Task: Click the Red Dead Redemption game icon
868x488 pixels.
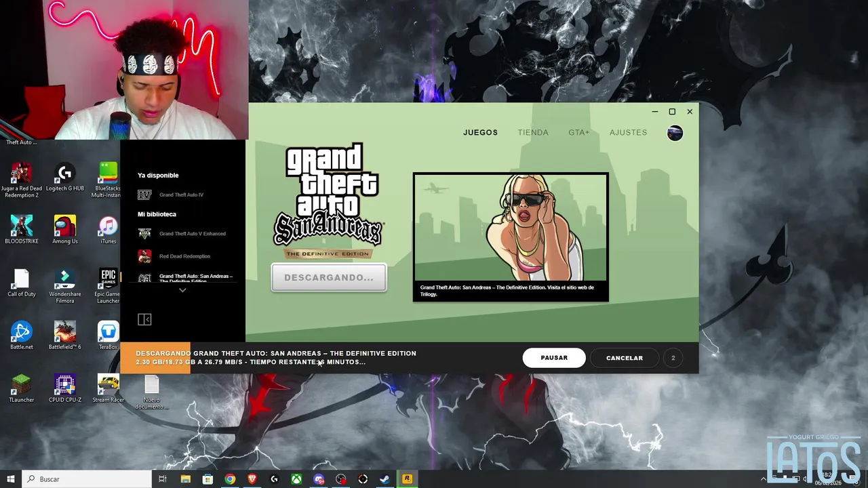Action: coord(144,256)
